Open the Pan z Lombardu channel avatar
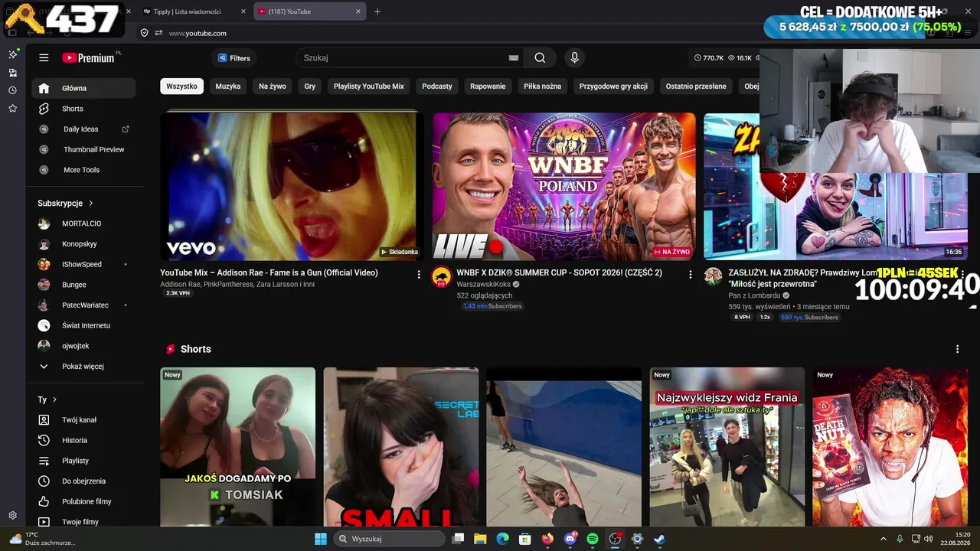The image size is (980, 551). coord(714,277)
